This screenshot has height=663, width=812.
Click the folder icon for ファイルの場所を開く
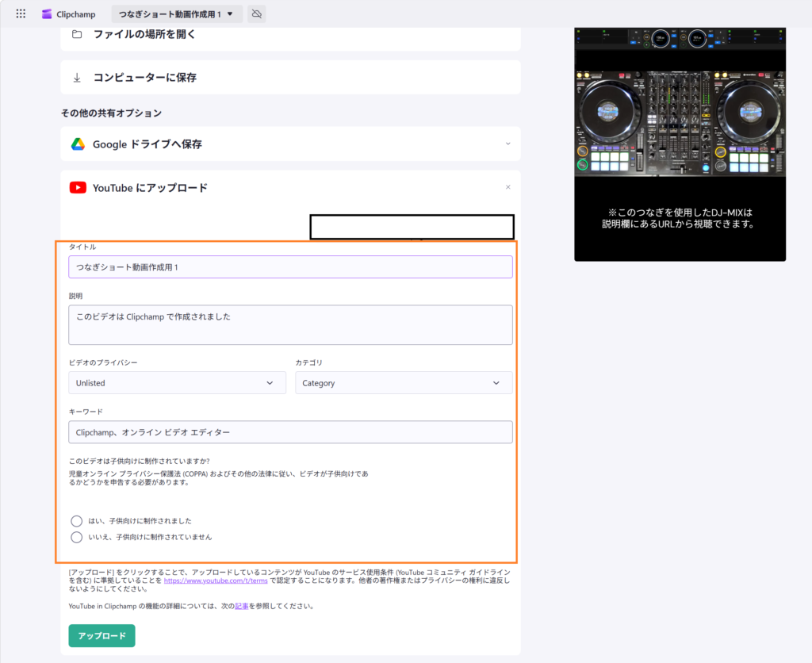coord(77,34)
